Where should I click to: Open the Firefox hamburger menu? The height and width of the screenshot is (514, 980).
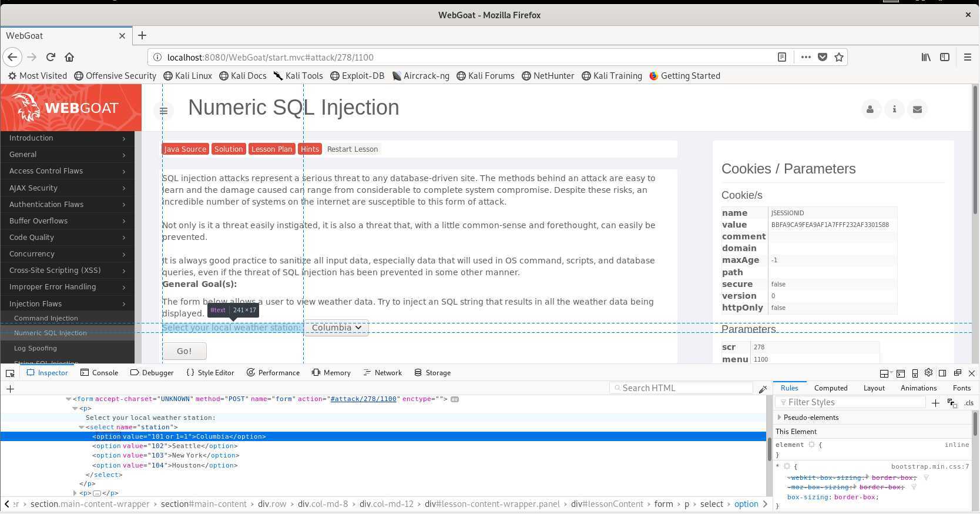[x=968, y=57]
